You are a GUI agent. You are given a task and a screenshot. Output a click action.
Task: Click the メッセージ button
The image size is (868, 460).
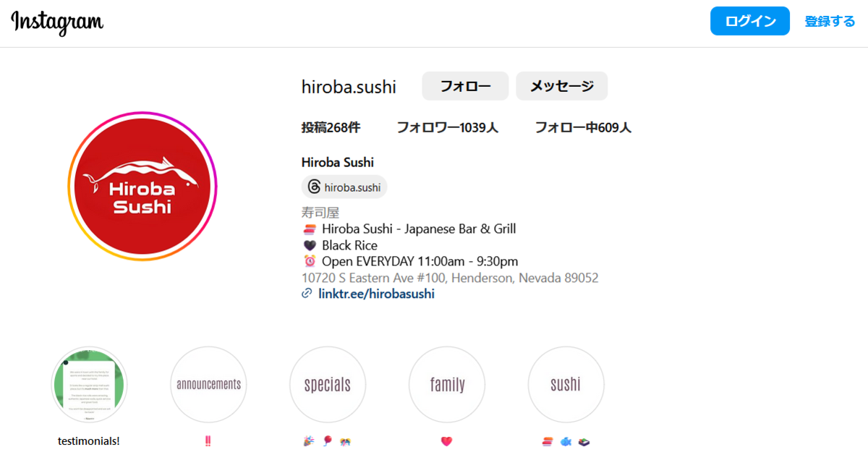click(562, 86)
